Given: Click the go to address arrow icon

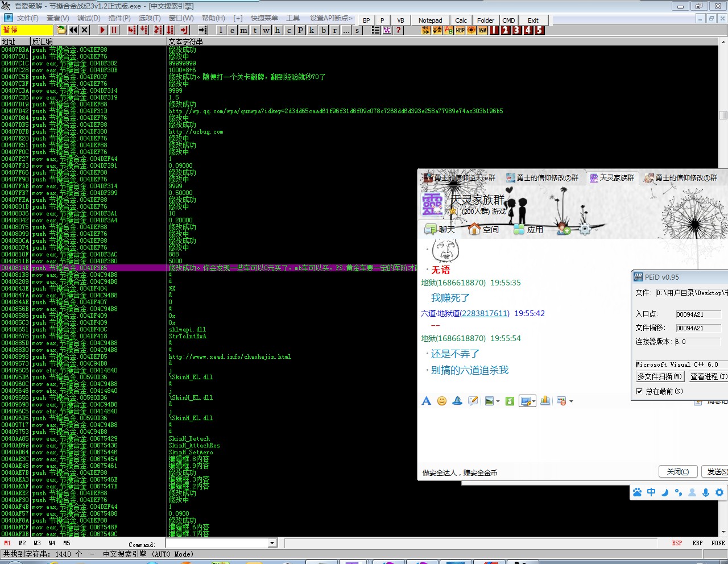Looking at the screenshot, I should [x=203, y=30].
